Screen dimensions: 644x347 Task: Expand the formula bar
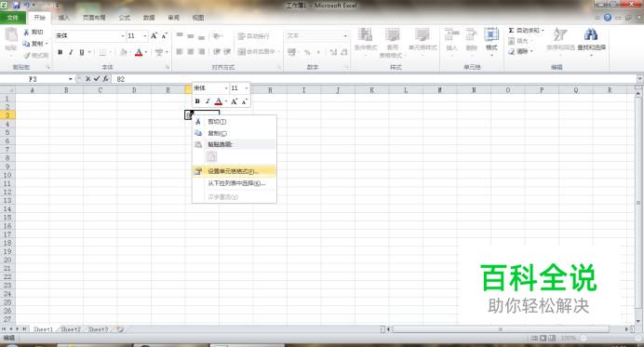(x=639, y=78)
